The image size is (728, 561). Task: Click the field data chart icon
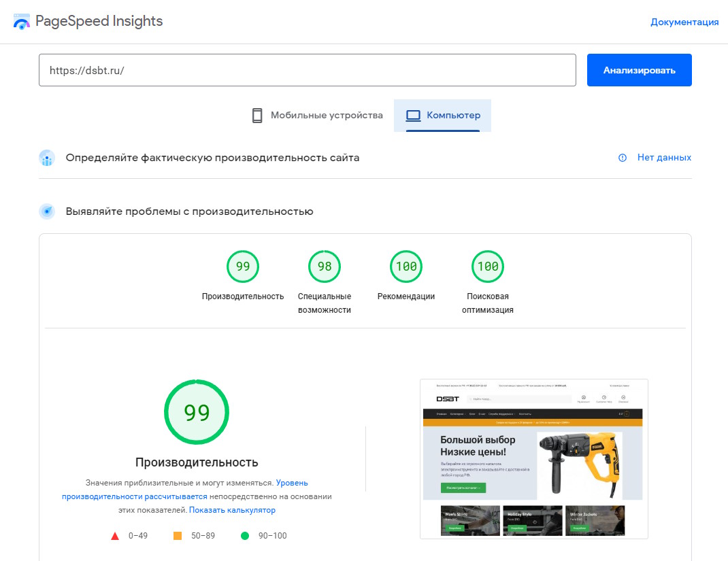pyautogui.click(x=47, y=158)
